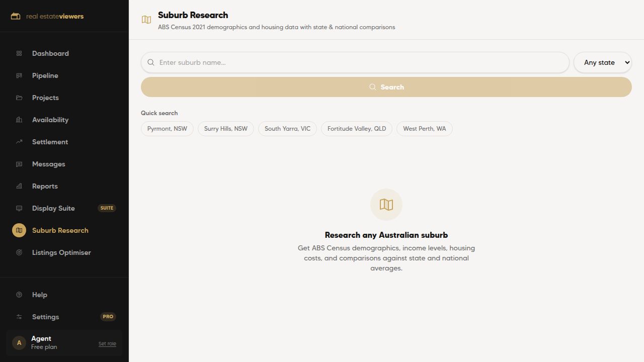Select Suburb Research menu item
Screen dimensions: 644x362
(64, 230)
